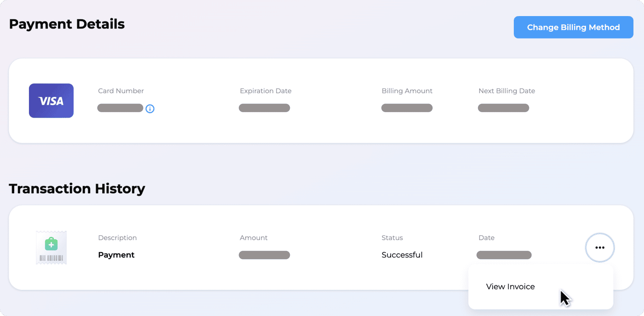Click the payment receipt icon

click(x=51, y=248)
